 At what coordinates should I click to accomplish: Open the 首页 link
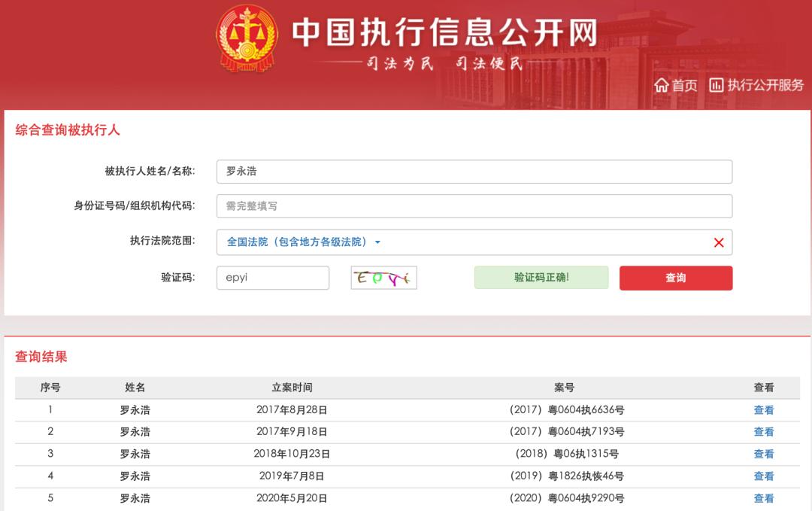[676, 85]
